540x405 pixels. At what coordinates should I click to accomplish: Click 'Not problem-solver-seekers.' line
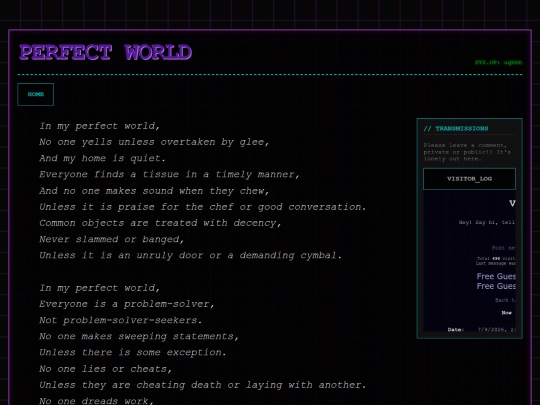(x=121, y=320)
